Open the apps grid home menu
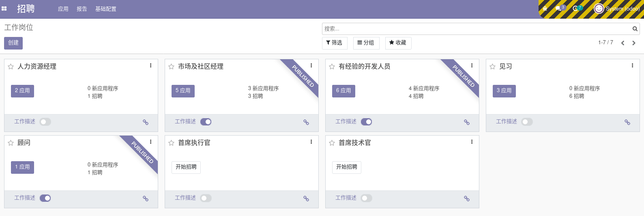This screenshot has height=216, width=644. click(4, 9)
